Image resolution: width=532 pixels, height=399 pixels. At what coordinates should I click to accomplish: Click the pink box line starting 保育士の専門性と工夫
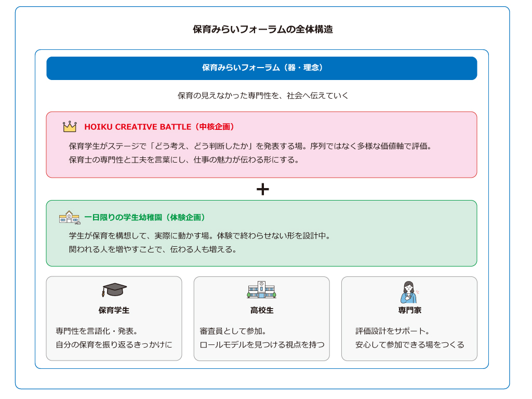pos(184,159)
